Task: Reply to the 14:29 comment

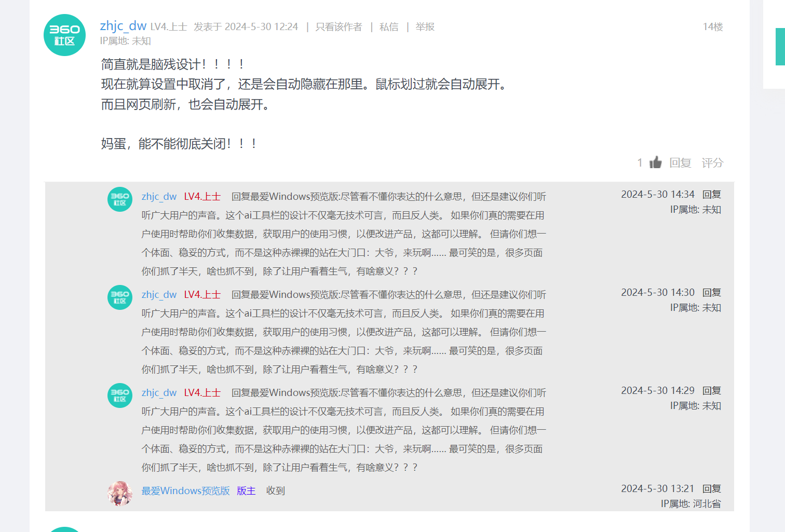Action: pyautogui.click(x=712, y=390)
